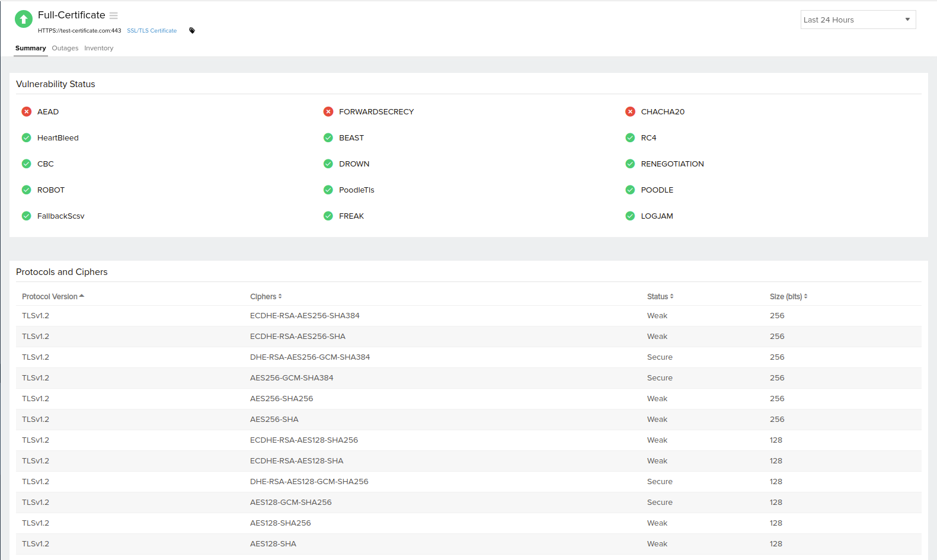Click the green up-status arrow icon
Viewport: 937px width, 560px height.
[24, 19]
